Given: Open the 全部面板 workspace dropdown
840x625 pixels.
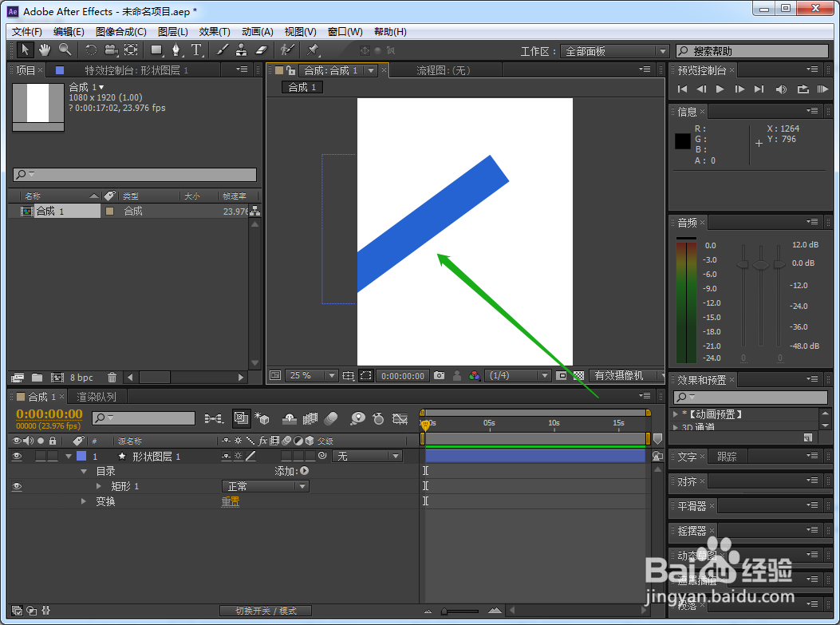Looking at the screenshot, I should tap(614, 51).
